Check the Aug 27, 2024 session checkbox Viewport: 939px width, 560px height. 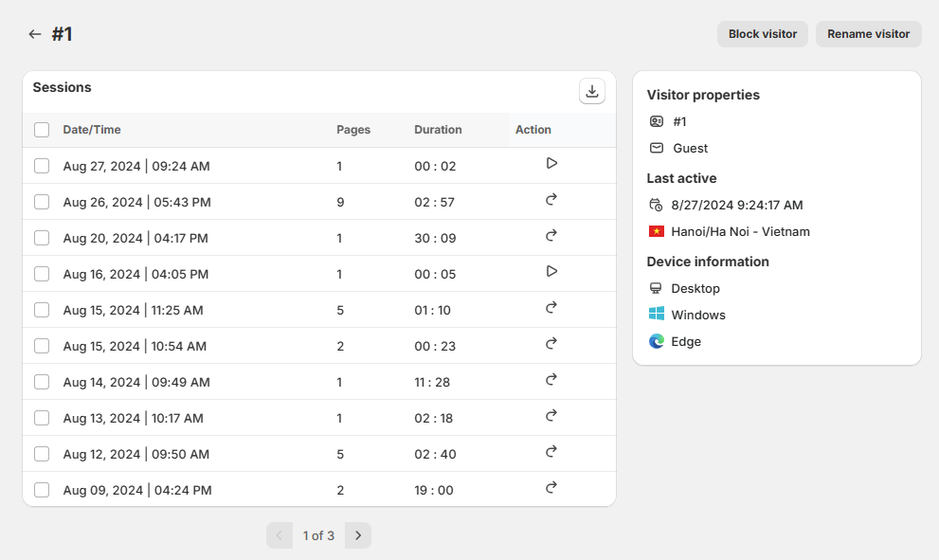[x=42, y=166]
